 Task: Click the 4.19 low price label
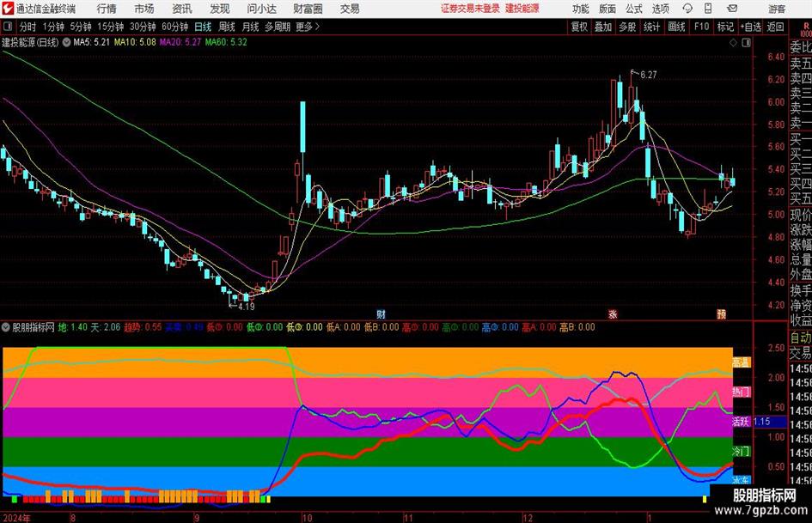tap(247, 307)
